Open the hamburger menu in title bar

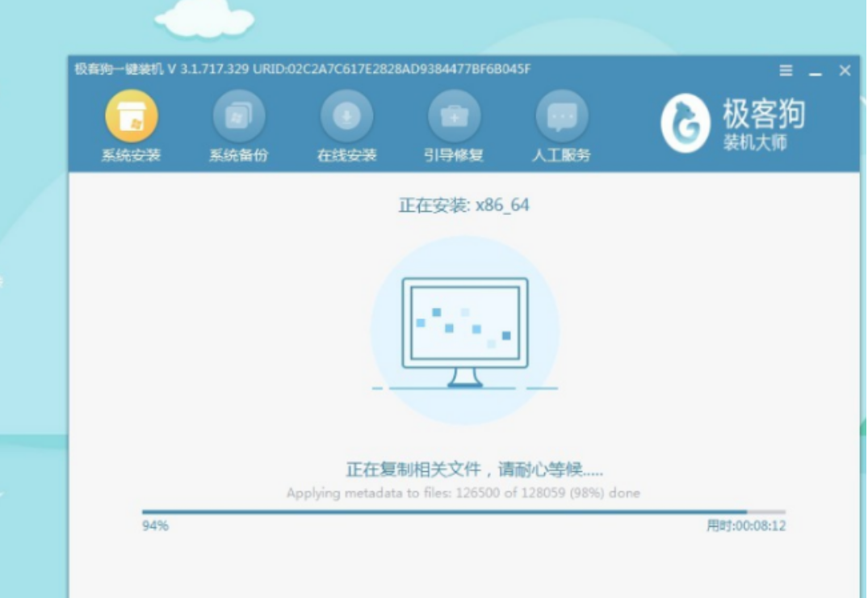[x=786, y=71]
